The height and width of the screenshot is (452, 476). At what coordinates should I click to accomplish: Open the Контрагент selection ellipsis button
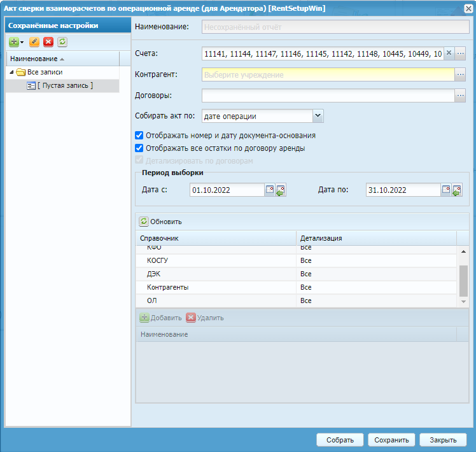461,74
